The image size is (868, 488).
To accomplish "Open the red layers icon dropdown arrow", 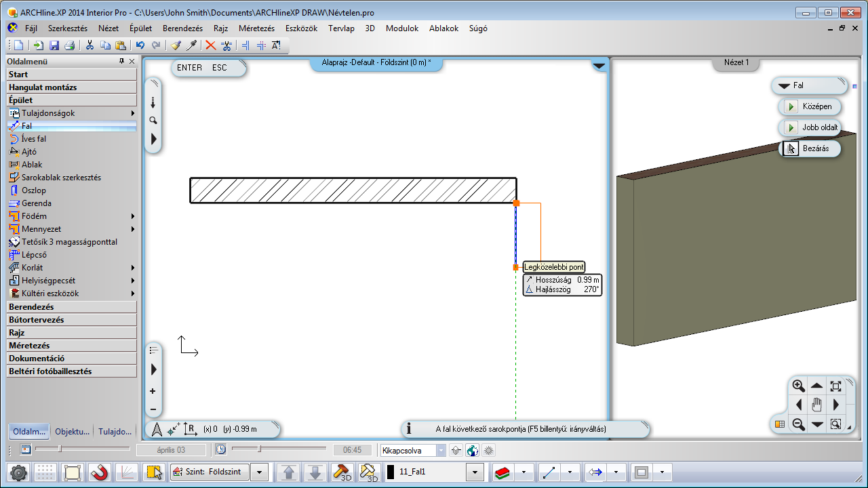I will point(524,472).
